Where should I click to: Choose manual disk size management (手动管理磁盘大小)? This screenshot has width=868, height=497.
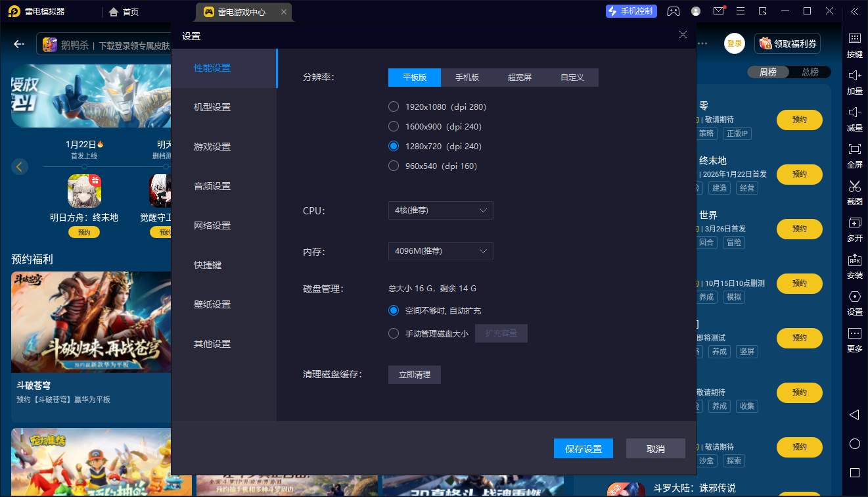tap(394, 333)
